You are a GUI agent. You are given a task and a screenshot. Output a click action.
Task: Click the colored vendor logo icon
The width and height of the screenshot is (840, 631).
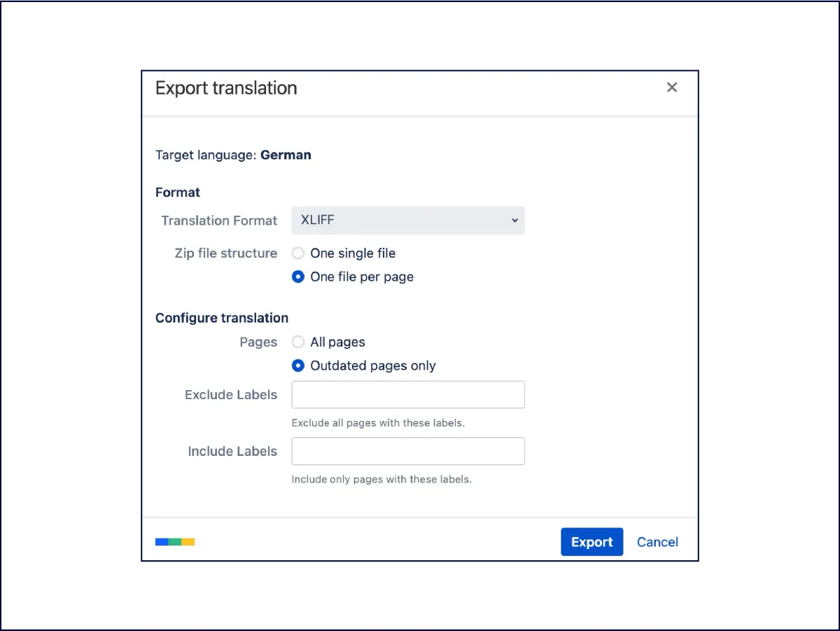(175, 542)
